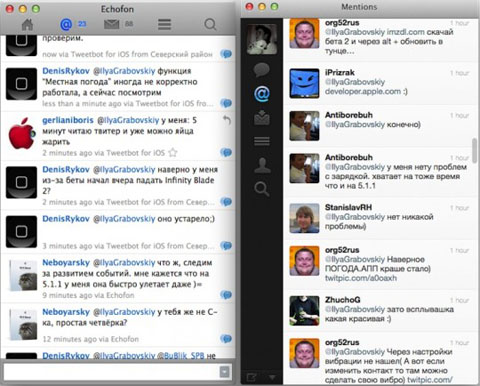Screen dimensions: 480x386
Task: Compose new tweet icon in Mentions sidebar
Action: point(252,377)
